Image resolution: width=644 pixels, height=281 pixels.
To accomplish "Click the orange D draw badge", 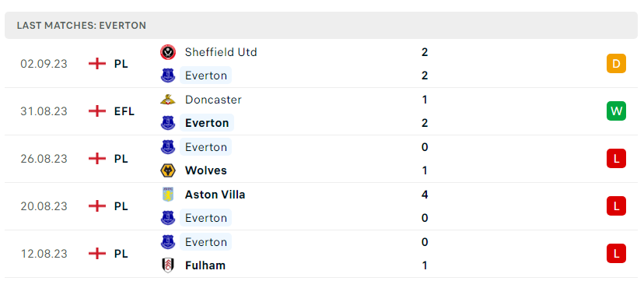I will pos(616,64).
